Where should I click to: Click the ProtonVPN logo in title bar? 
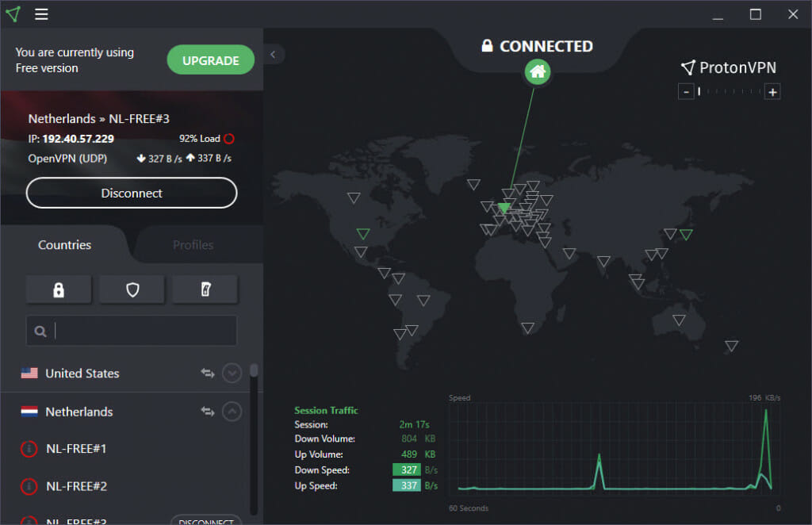(13, 14)
